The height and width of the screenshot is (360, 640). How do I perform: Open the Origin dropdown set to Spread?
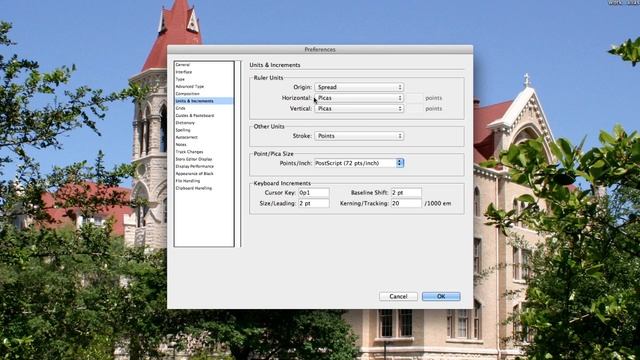(359, 87)
